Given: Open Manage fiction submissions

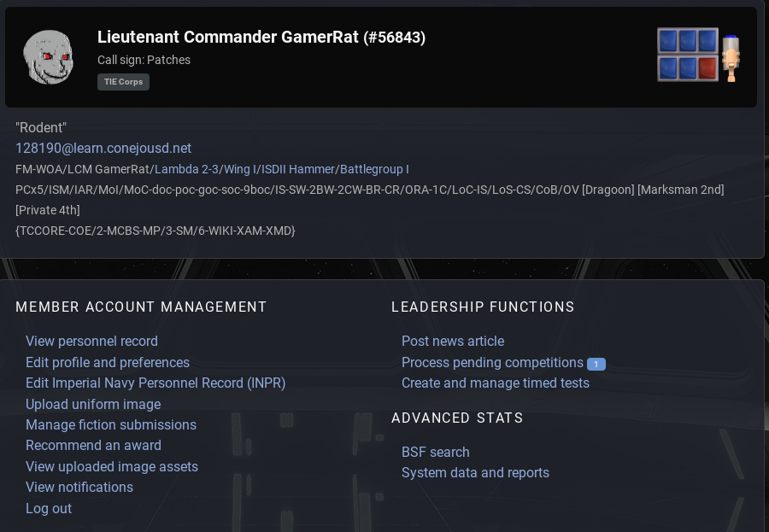Looking at the screenshot, I should click(111, 424).
